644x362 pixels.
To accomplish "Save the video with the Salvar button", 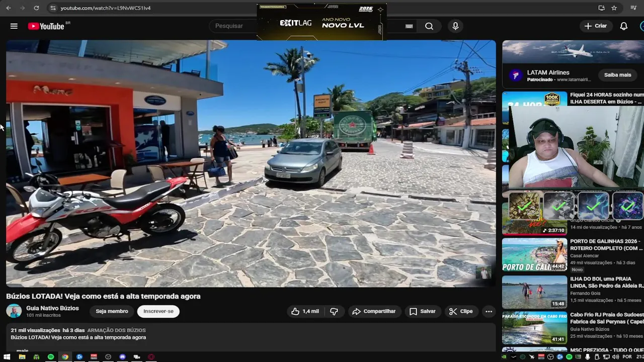I will click(x=423, y=311).
